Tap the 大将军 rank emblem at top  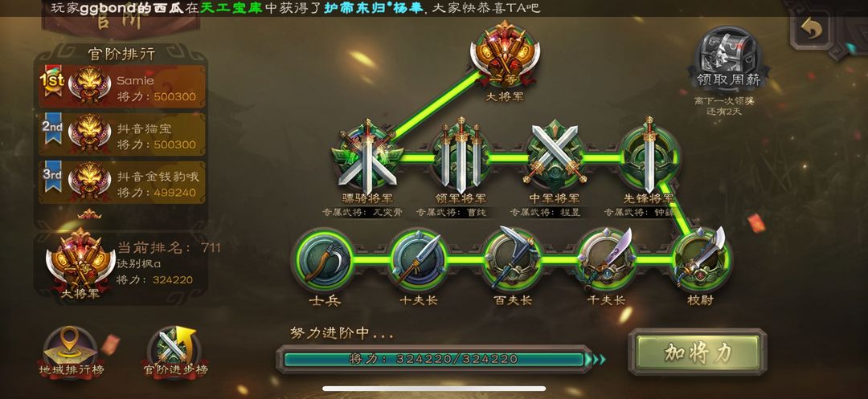(x=505, y=54)
